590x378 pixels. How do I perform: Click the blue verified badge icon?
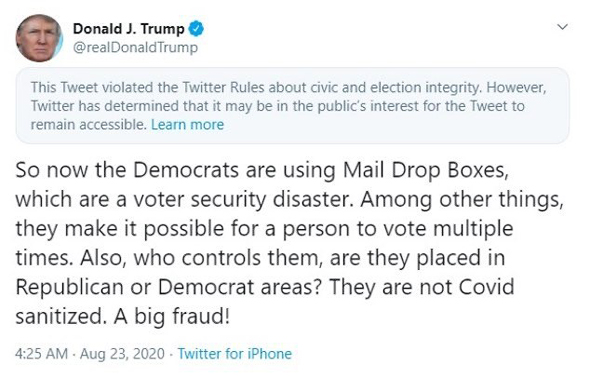(196, 29)
